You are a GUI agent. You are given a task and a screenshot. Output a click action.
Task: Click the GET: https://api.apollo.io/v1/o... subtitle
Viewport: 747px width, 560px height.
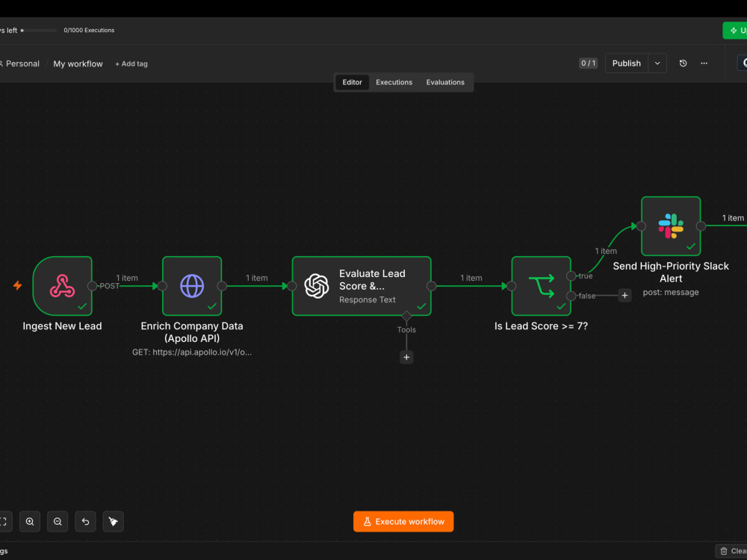click(192, 352)
